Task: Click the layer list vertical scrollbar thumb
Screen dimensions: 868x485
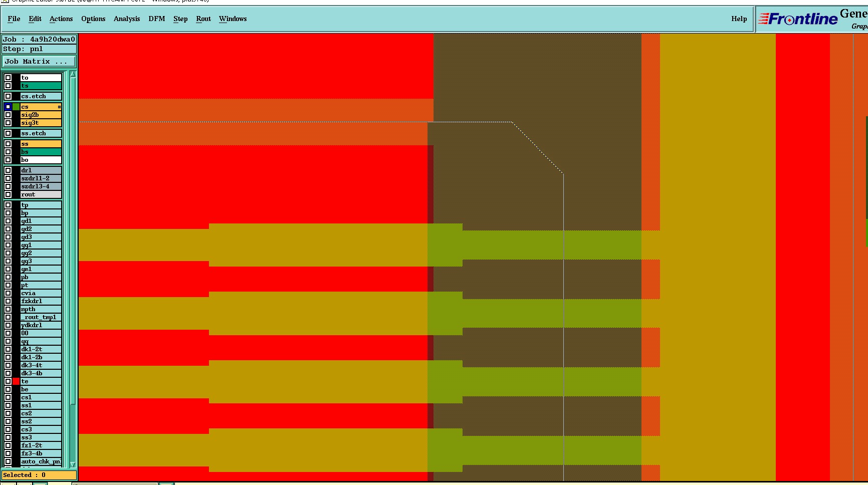Action: tap(73, 240)
